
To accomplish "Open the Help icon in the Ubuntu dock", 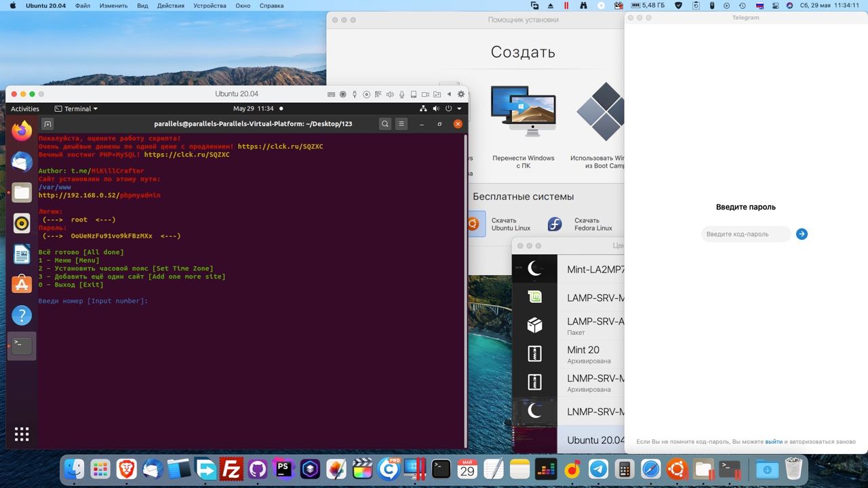I will click(22, 315).
